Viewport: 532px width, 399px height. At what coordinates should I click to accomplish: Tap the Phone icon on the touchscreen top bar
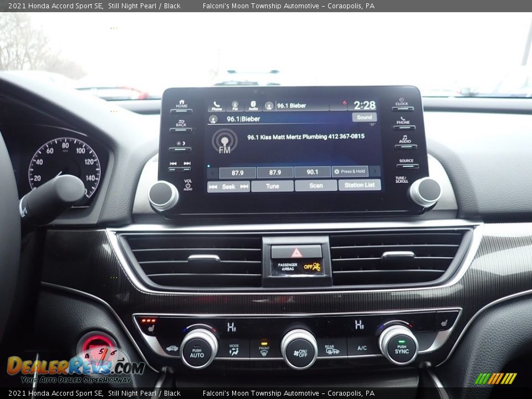tap(217, 106)
